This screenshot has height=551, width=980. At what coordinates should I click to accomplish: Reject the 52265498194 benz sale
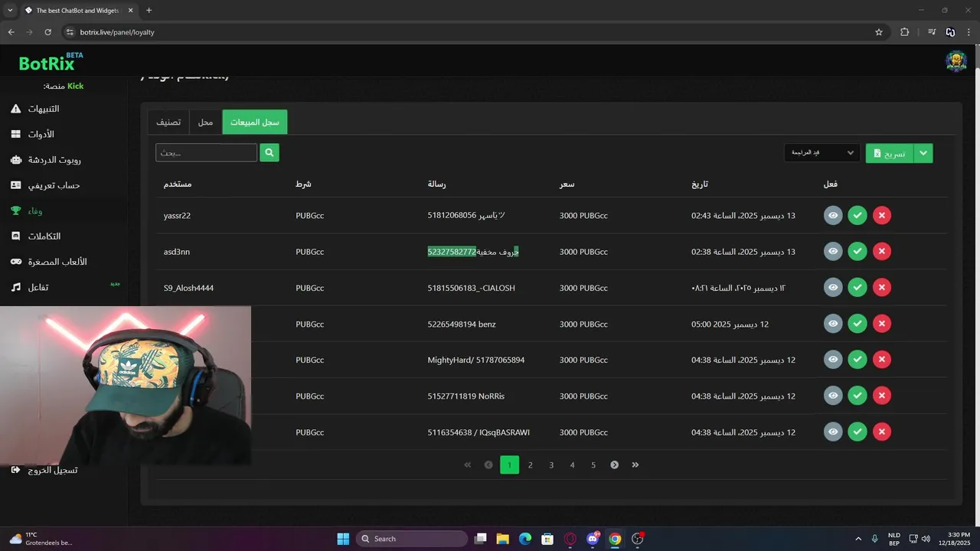[x=882, y=324]
